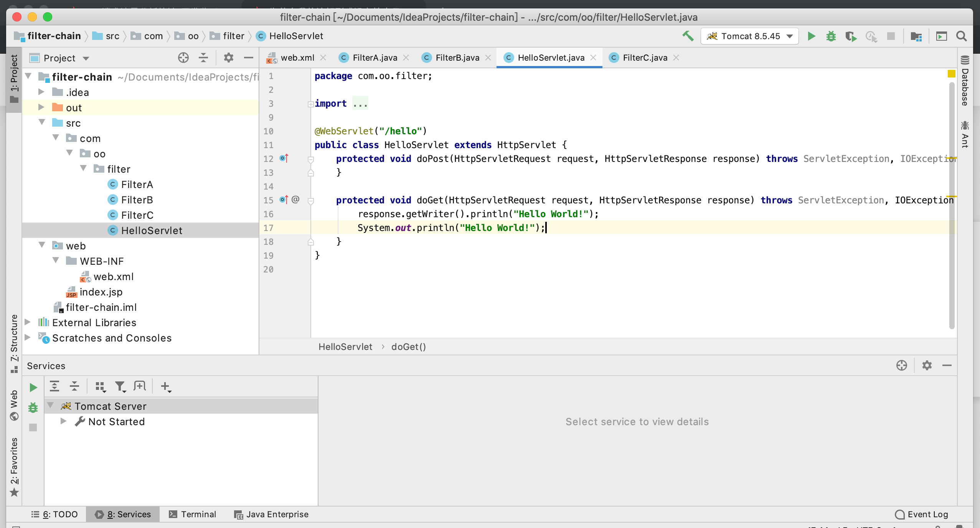This screenshot has width=980, height=528.
Task: Toggle Favorites tool window sidebar button
Action: [14, 467]
